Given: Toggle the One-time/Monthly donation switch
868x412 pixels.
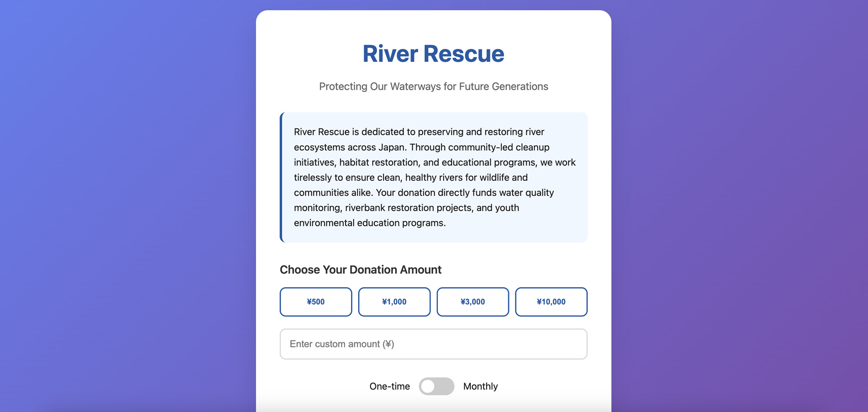Looking at the screenshot, I should click(437, 386).
